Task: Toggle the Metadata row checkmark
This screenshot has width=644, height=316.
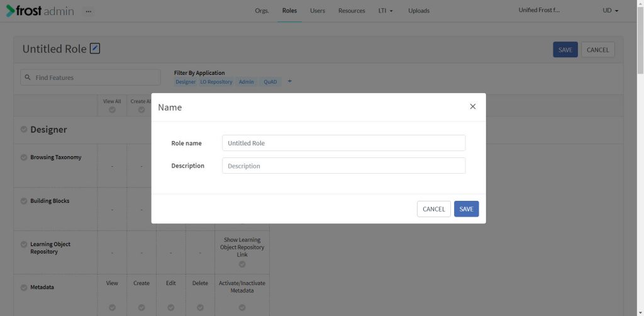Action: click(24, 287)
